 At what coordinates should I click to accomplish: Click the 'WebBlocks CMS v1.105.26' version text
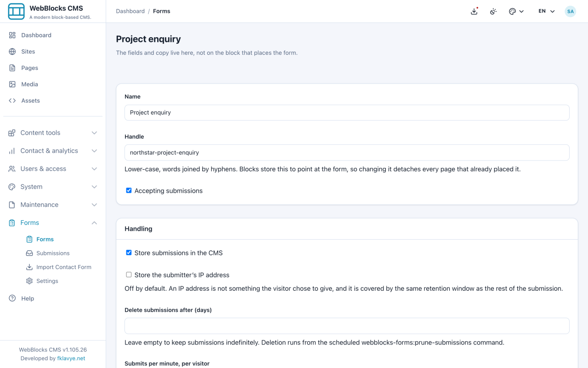(x=53, y=350)
